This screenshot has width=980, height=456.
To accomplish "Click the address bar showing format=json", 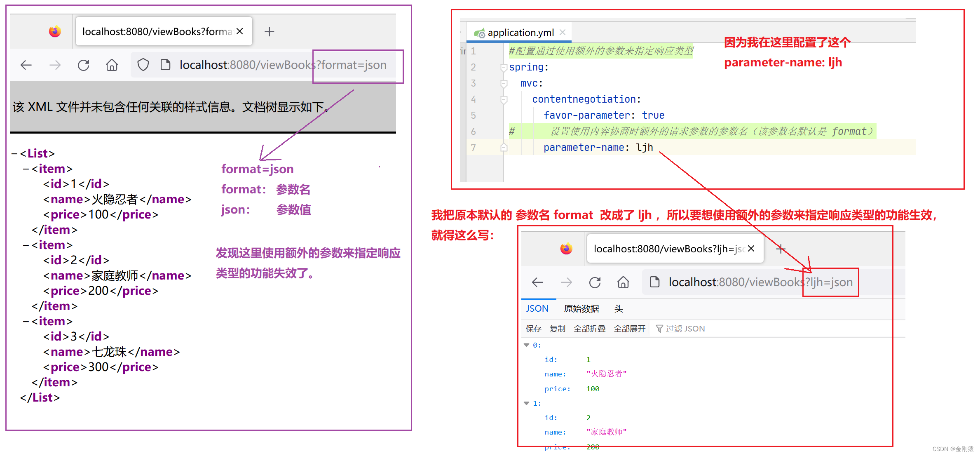I will point(264,65).
